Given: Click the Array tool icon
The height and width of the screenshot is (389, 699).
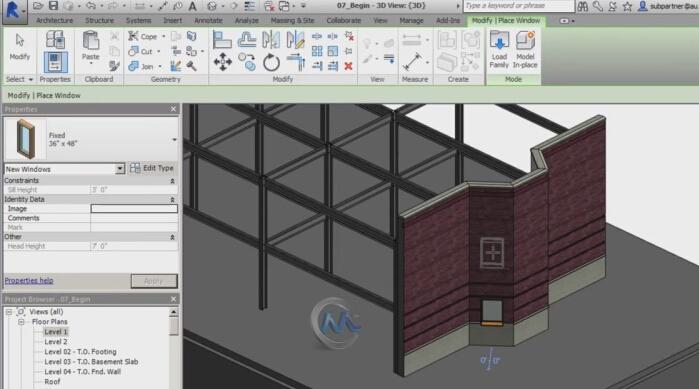Looking at the screenshot, I should click(317, 51).
